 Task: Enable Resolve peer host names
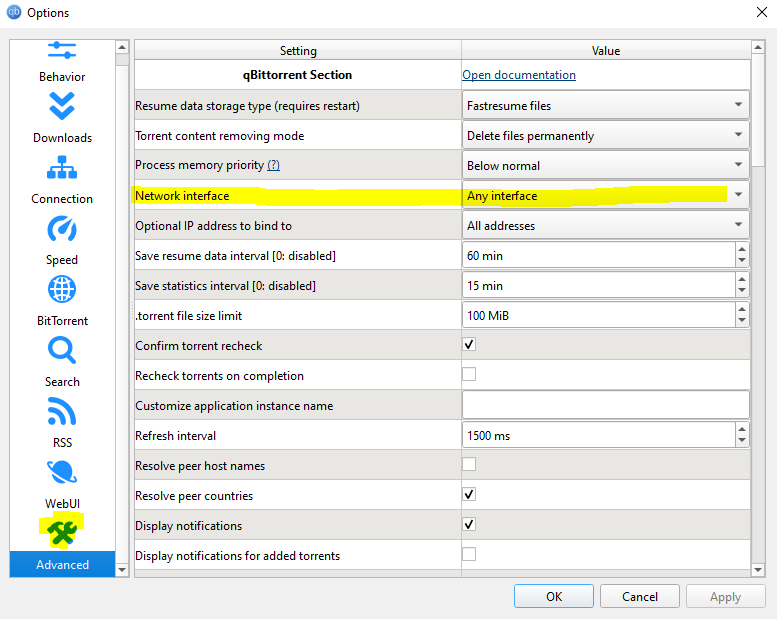[469, 464]
